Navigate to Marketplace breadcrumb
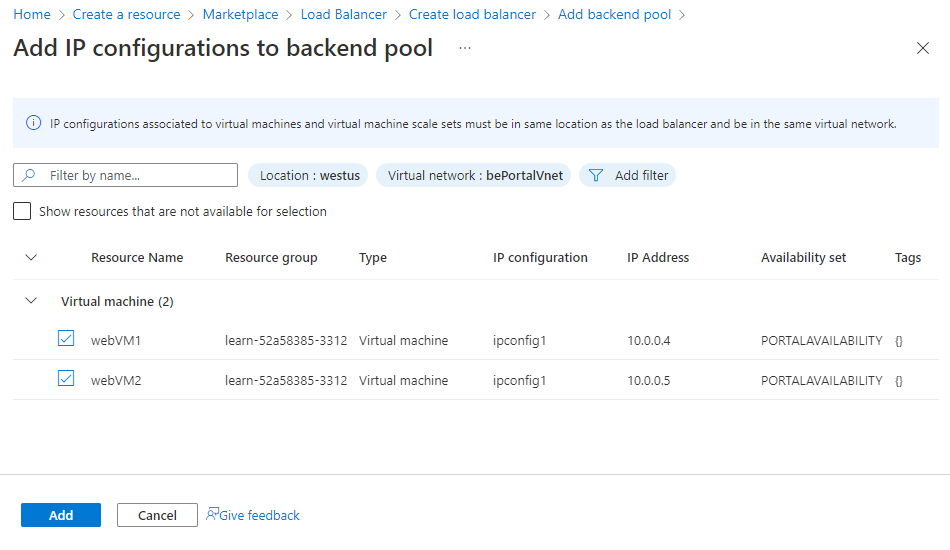The width and height of the screenshot is (950, 550). (x=241, y=14)
